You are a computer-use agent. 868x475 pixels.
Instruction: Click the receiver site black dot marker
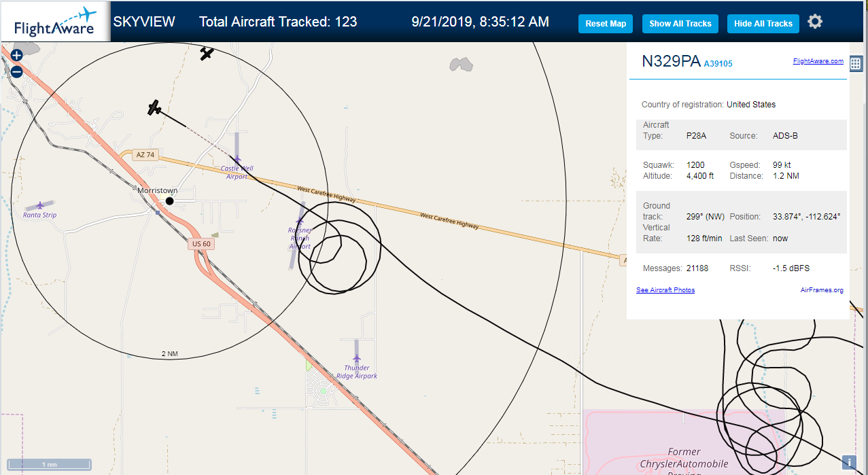tap(169, 200)
